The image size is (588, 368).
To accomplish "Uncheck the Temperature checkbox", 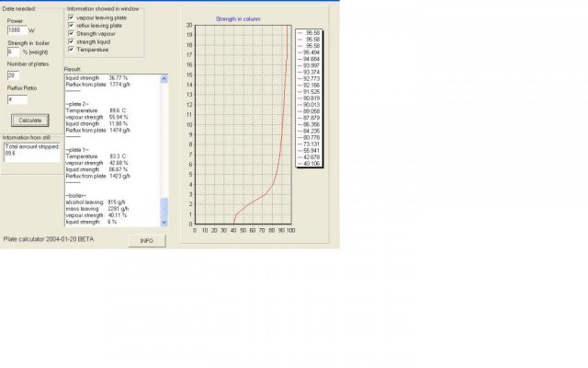I will 73,48.
